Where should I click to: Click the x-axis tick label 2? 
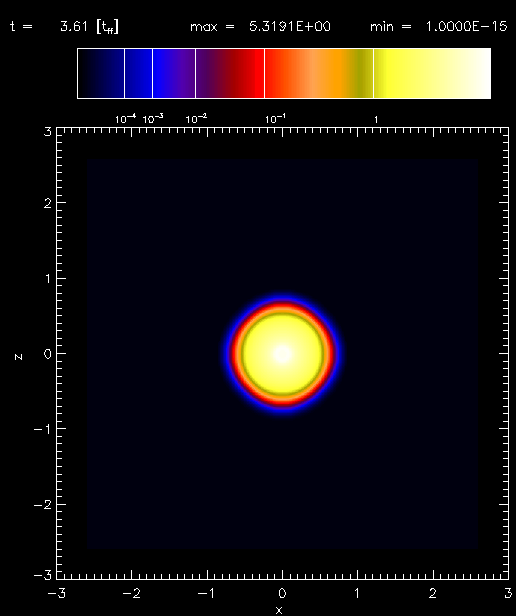click(x=432, y=593)
